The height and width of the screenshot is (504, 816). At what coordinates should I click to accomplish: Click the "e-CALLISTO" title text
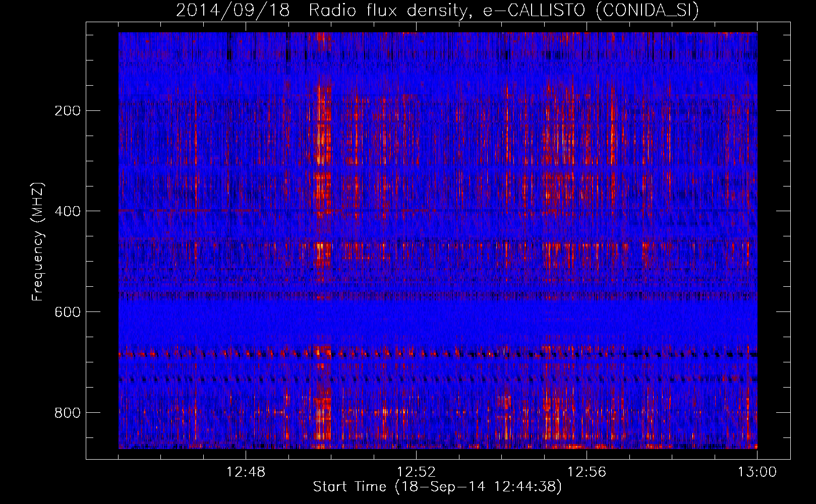point(534,11)
